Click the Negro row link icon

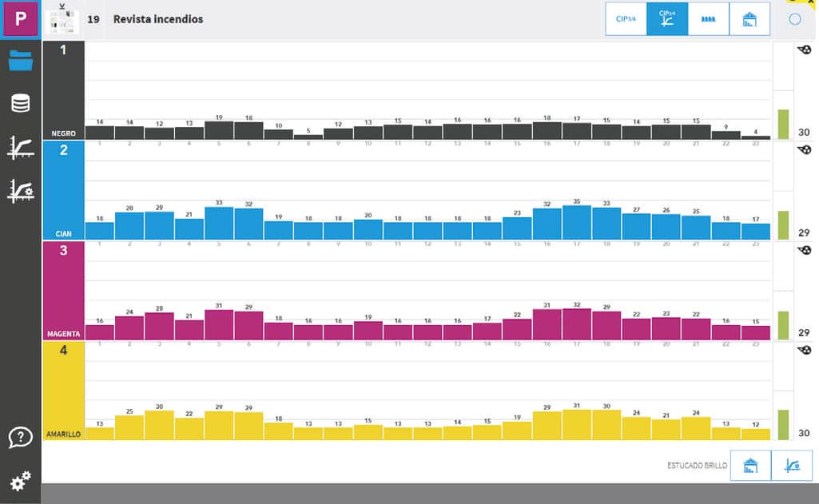(805, 50)
